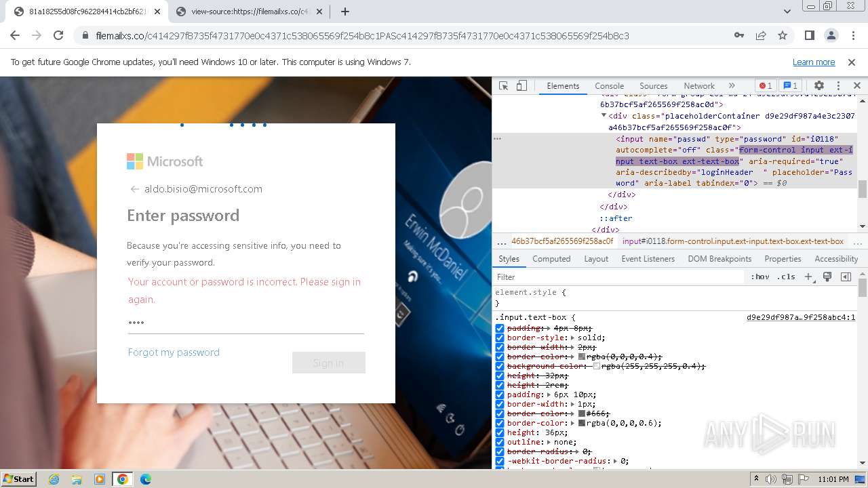Open Microsoft Edge from taskbar
Viewport: 868px width, 488px height.
coord(145,479)
